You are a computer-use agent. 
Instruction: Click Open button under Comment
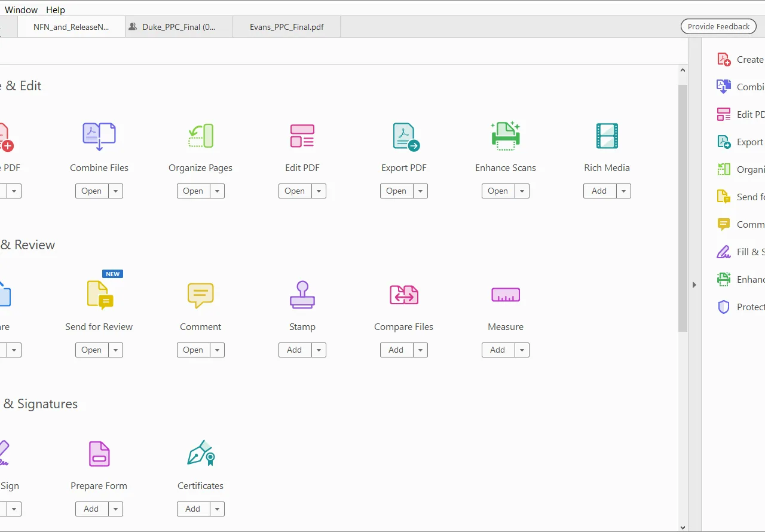194,350
